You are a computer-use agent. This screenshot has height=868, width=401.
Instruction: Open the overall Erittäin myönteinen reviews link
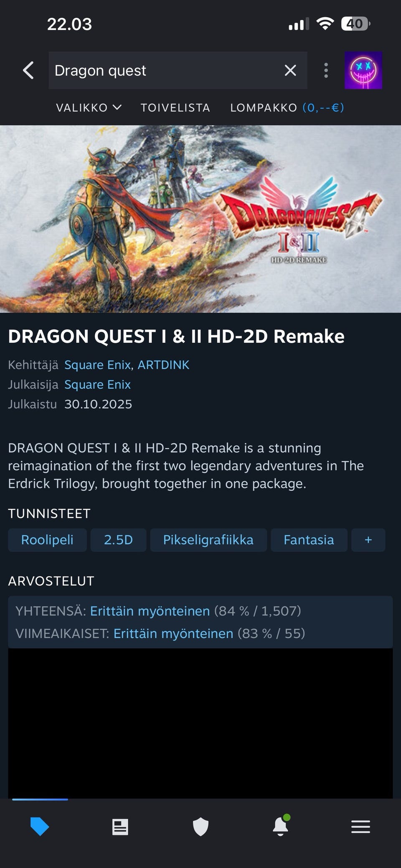150,611
